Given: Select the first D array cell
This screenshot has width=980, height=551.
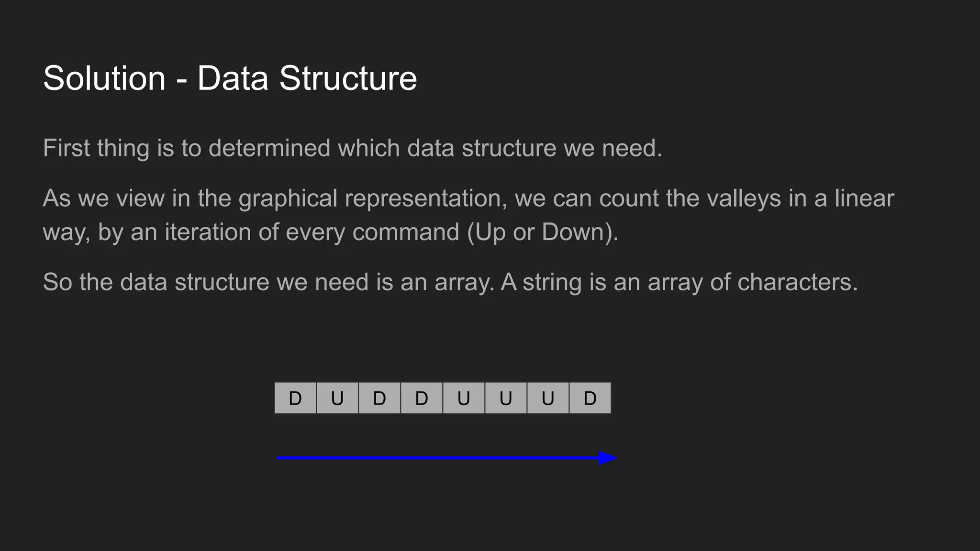Looking at the screenshot, I should 295,398.
